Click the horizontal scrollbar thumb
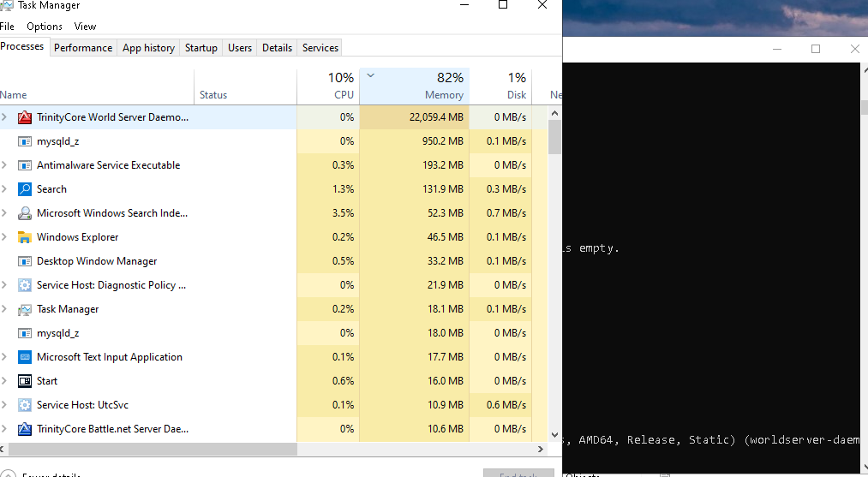The image size is (868, 477). [x=153, y=449]
